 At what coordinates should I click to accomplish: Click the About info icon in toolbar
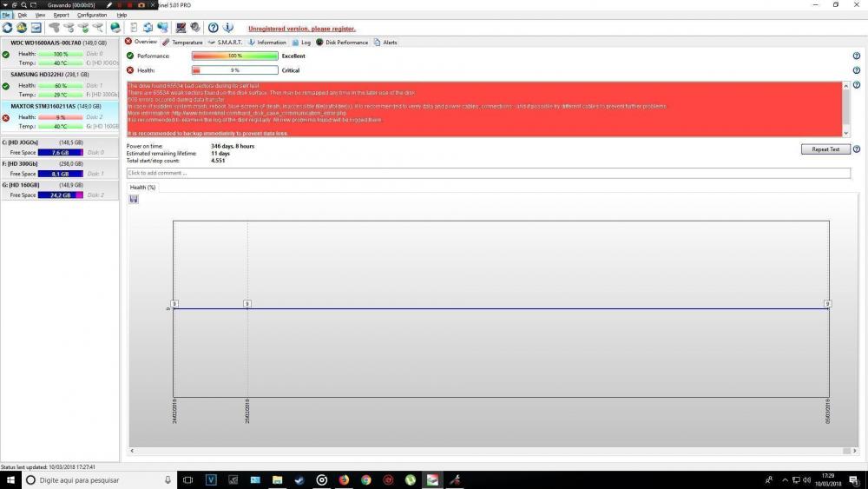point(228,28)
